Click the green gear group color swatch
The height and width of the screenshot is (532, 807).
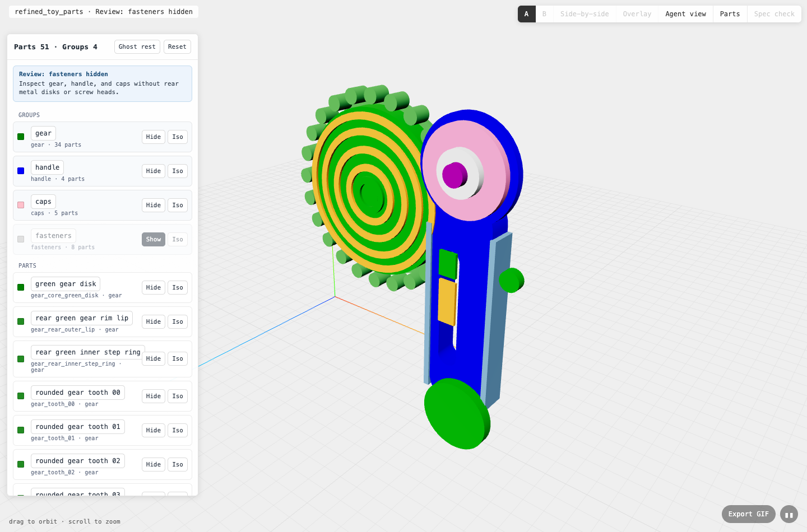[21, 137]
